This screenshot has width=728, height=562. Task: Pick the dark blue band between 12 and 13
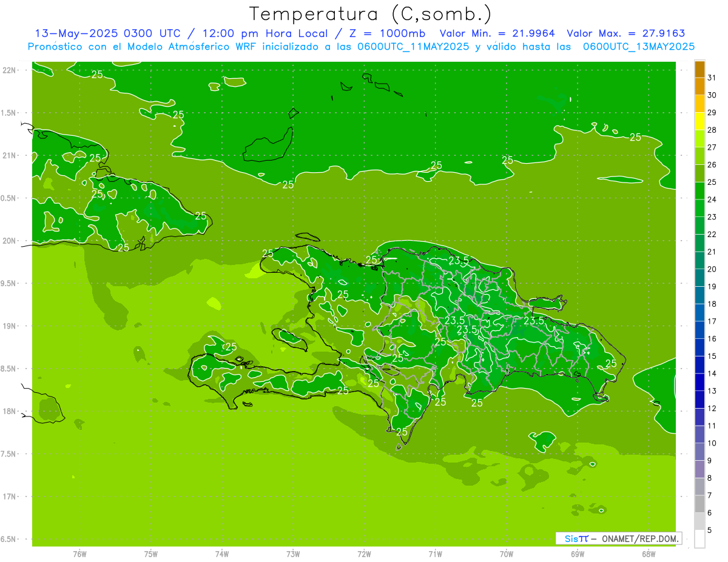699,400
